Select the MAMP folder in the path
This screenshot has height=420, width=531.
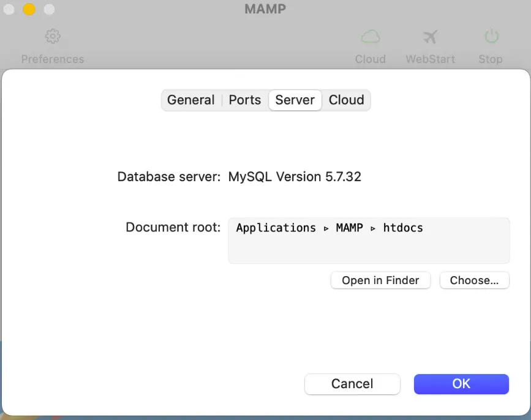[350, 228]
